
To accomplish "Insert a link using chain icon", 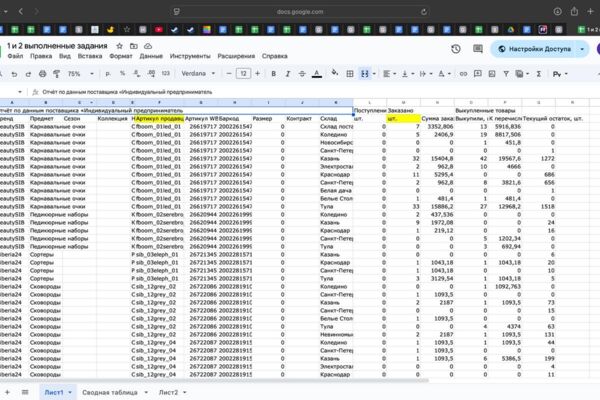I will [463, 73].
